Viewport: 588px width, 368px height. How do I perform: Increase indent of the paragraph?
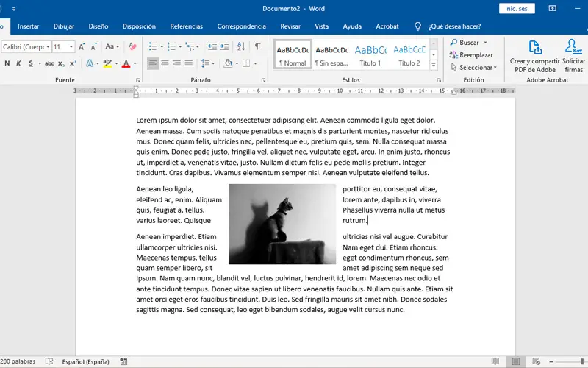(x=223, y=46)
